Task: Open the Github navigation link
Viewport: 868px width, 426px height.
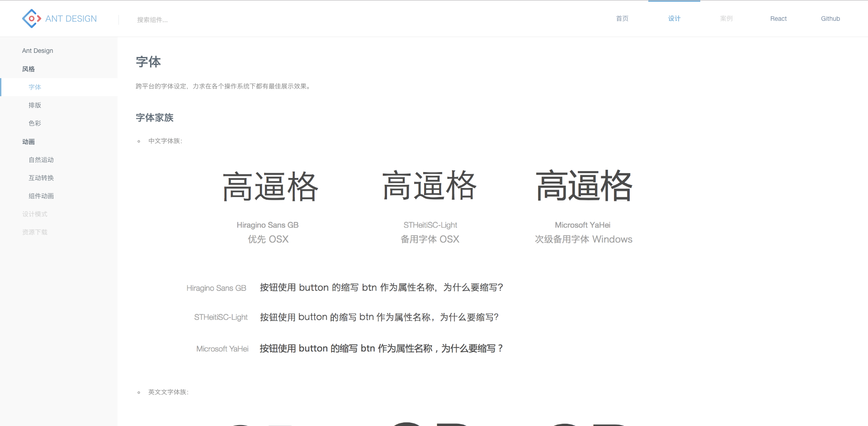Action: coord(830,19)
